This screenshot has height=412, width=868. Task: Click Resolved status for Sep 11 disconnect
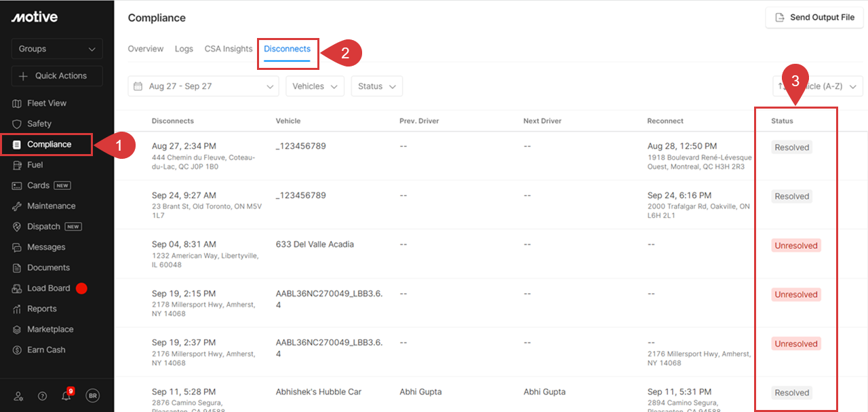click(792, 393)
